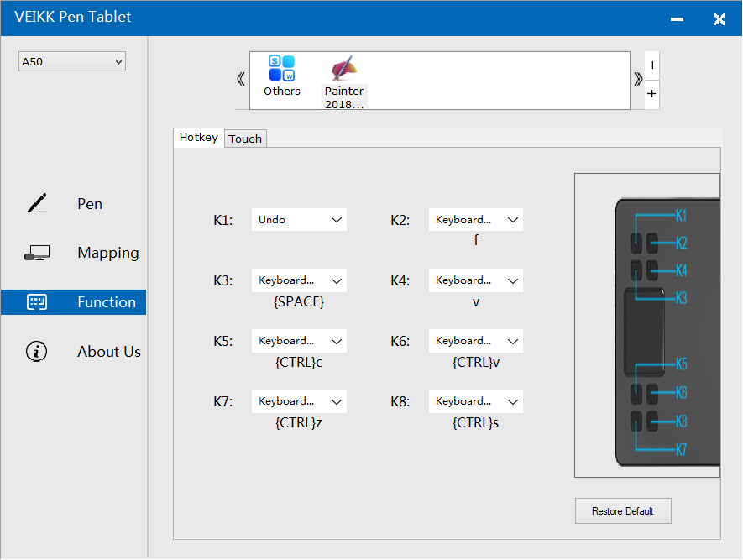Switch to the Touch tab
Screen dimensions: 743x560
(245, 139)
